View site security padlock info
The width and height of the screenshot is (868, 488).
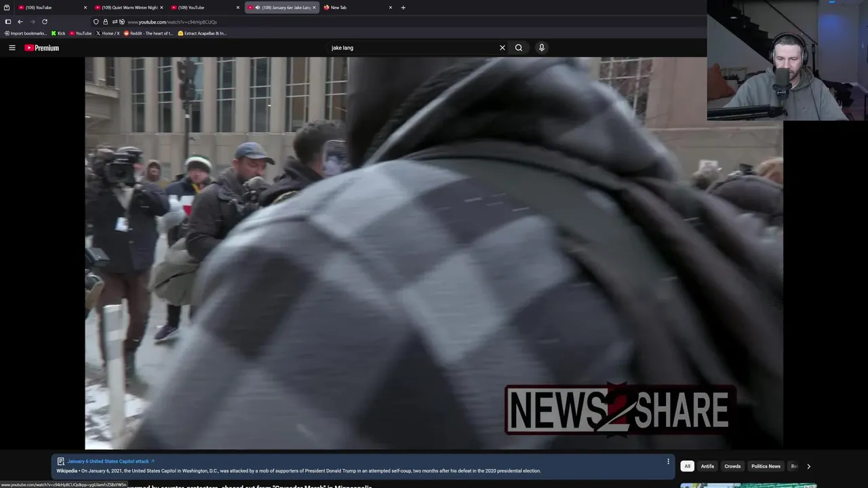click(x=105, y=22)
